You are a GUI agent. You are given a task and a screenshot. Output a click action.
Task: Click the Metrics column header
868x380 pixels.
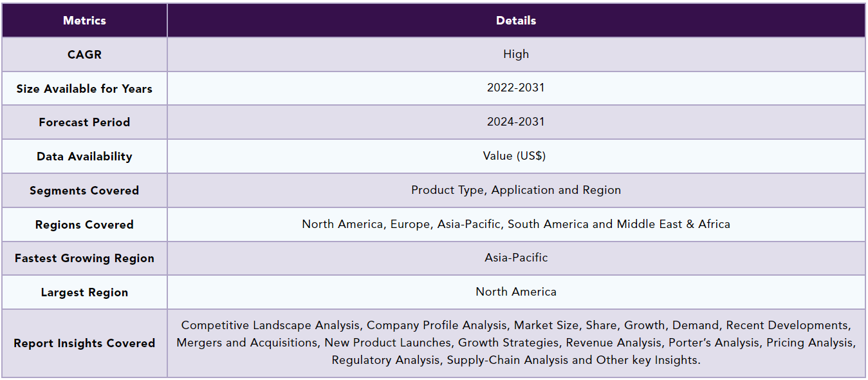(84, 21)
